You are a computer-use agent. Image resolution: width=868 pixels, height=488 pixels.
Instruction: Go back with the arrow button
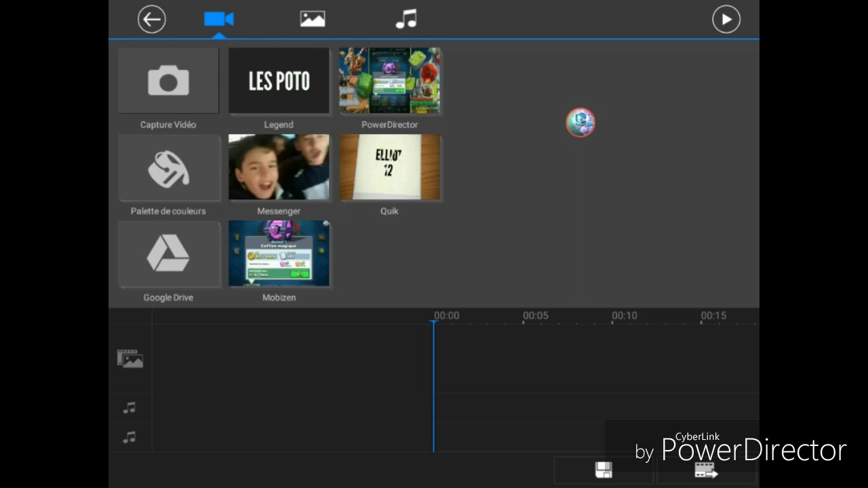[151, 19]
